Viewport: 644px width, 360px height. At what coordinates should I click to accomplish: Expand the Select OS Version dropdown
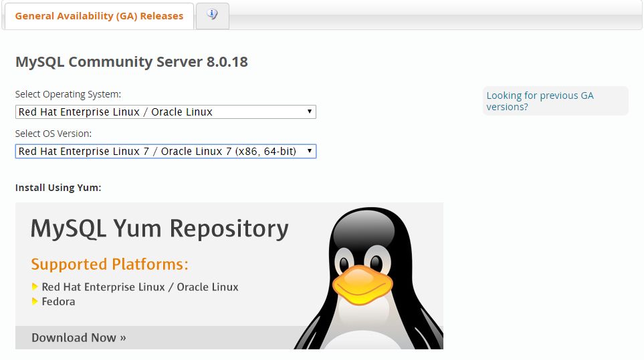(x=166, y=152)
